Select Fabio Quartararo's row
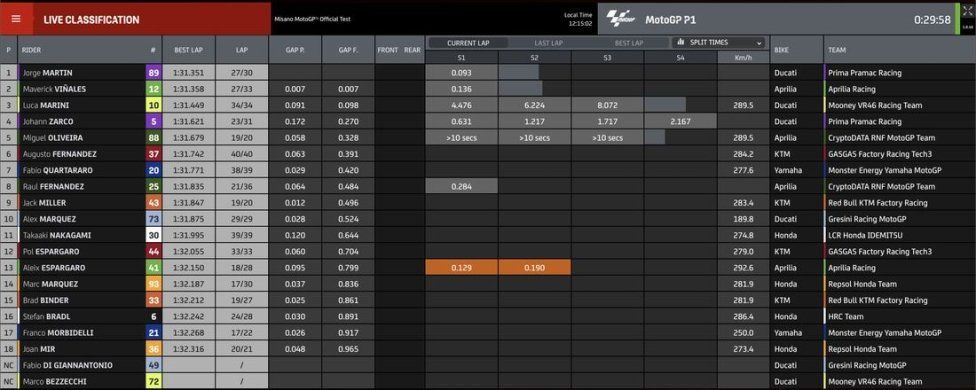 (488, 170)
